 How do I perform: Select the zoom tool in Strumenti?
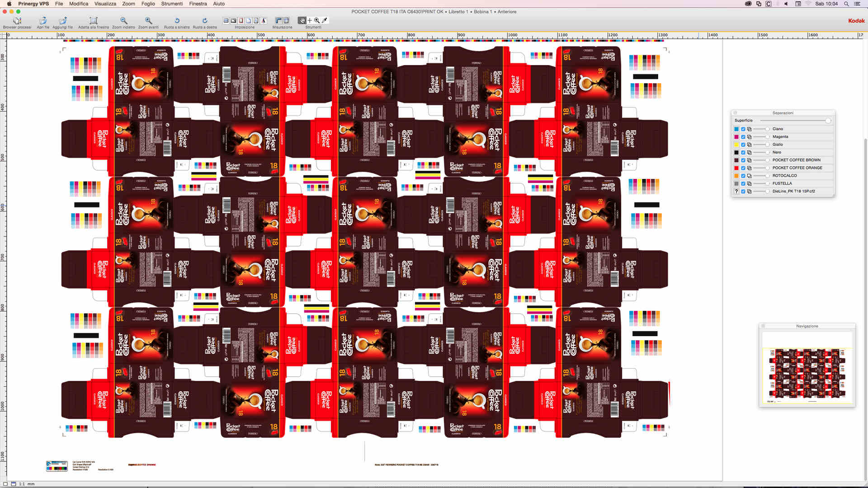coord(317,20)
